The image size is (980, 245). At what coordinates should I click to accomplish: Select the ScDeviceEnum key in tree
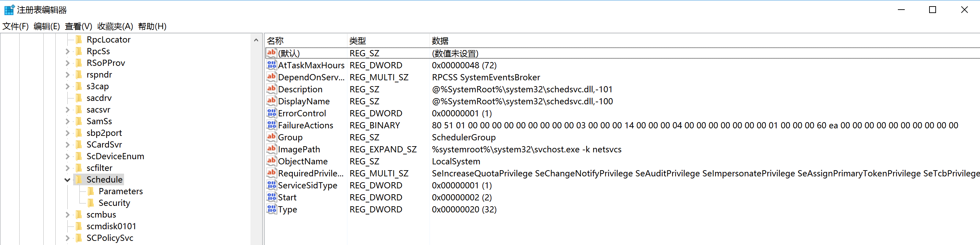115,156
